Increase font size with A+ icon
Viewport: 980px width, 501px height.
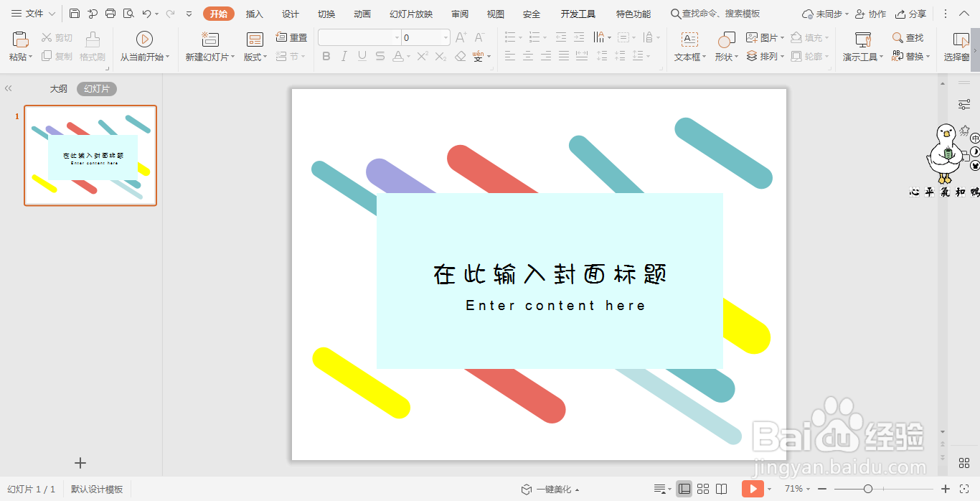click(x=462, y=37)
